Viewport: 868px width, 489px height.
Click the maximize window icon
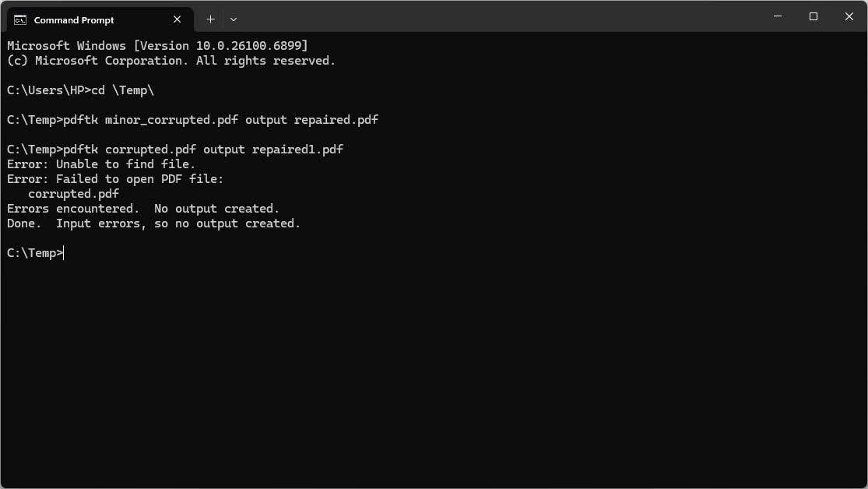click(812, 16)
